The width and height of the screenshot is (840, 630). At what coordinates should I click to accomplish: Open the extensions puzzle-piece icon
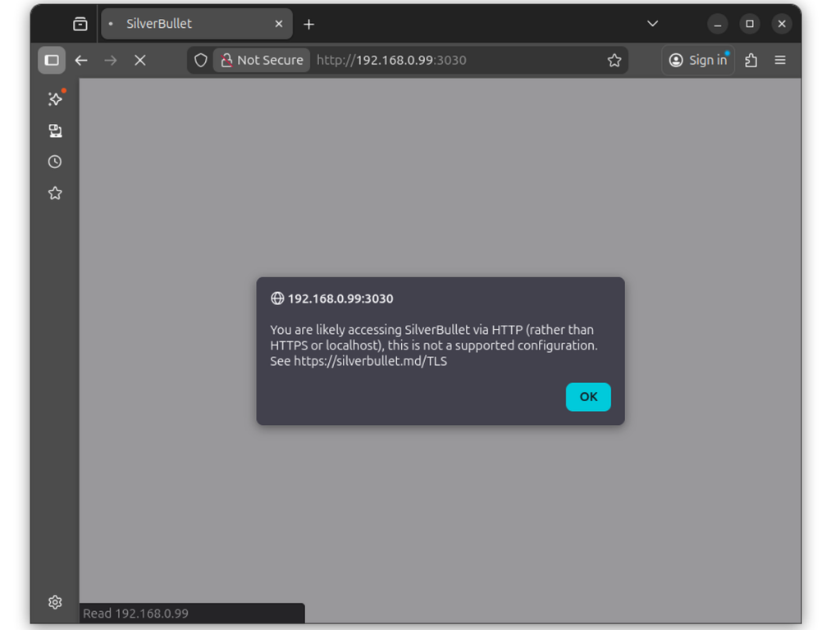click(751, 60)
